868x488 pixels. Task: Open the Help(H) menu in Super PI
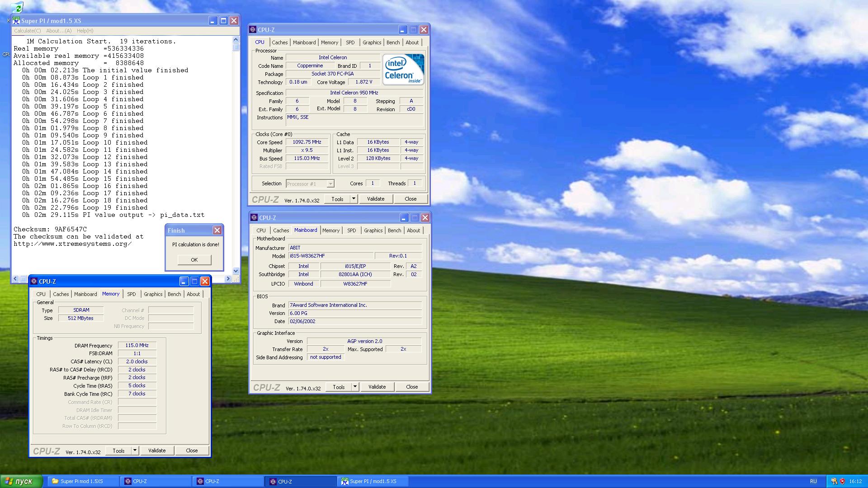(85, 31)
